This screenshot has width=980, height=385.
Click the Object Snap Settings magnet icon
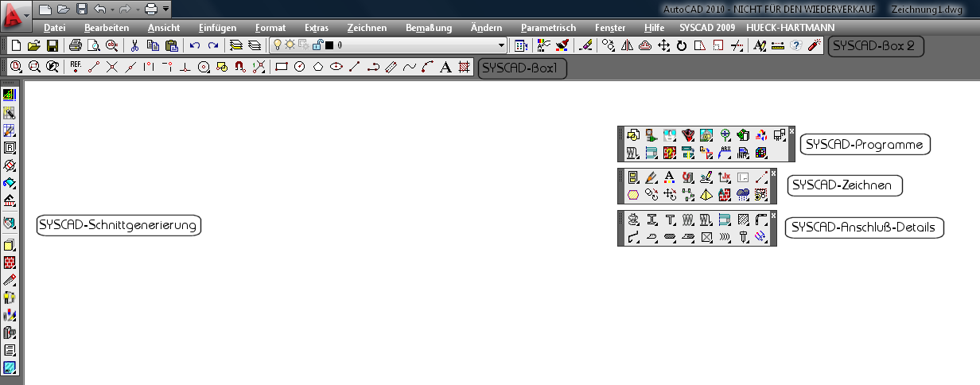239,67
